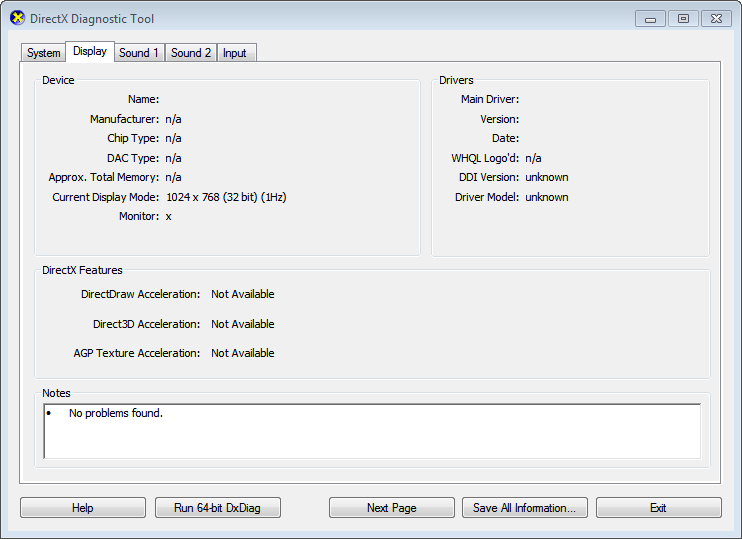Open the Sound 1 tab
This screenshot has width=742, height=539.
[139, 53]
